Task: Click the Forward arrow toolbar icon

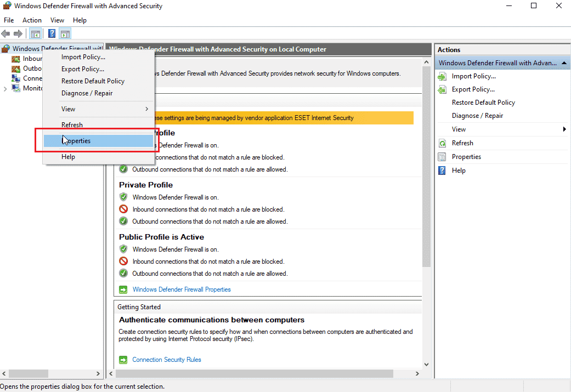Action: coord(18,34)
